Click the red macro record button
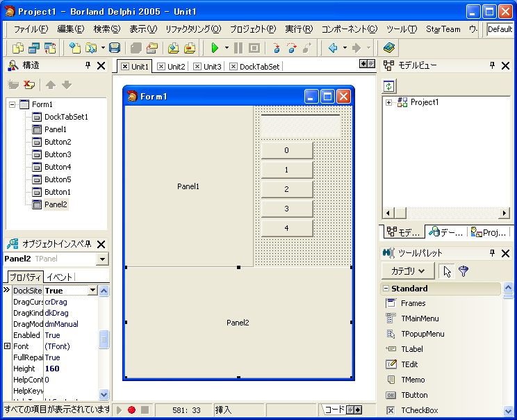The width and height of the screenshot is (517, 420). (x=131, y=410)
